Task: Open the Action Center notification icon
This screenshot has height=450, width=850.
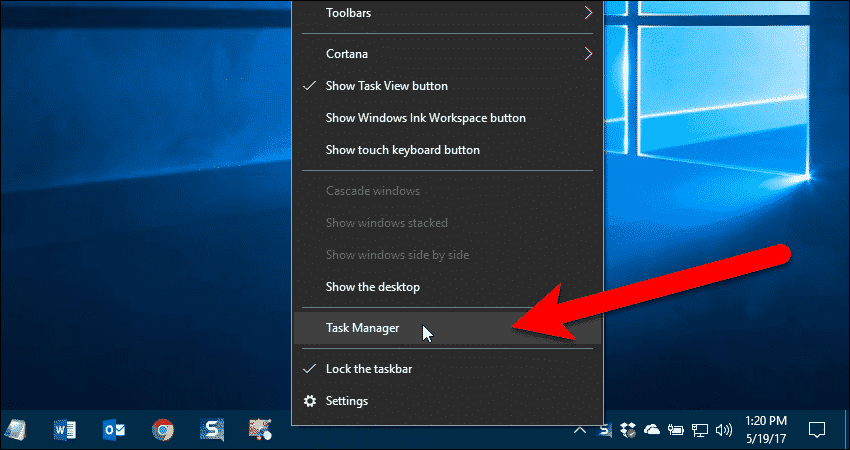Action: [816, 430]
